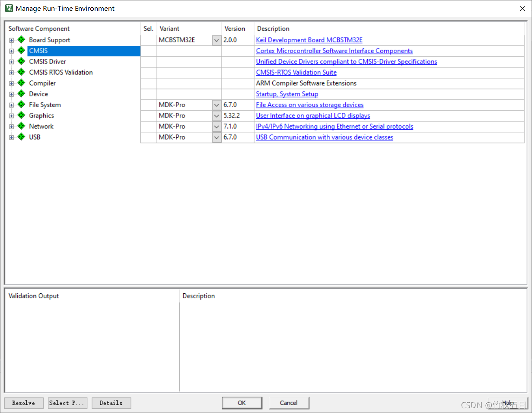Open File Access on various storage devices link
Screen dimensions: 532x413
point(309,105)
